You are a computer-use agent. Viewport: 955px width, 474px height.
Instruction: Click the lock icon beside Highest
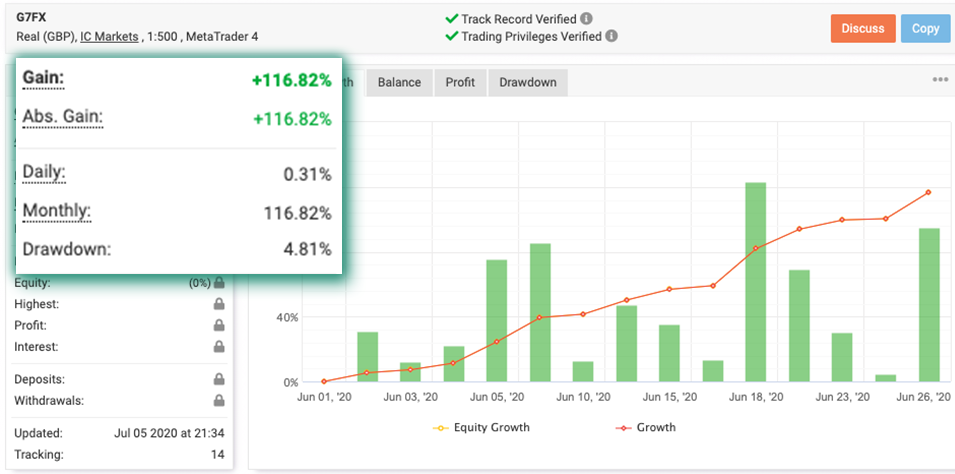(218, 304)
